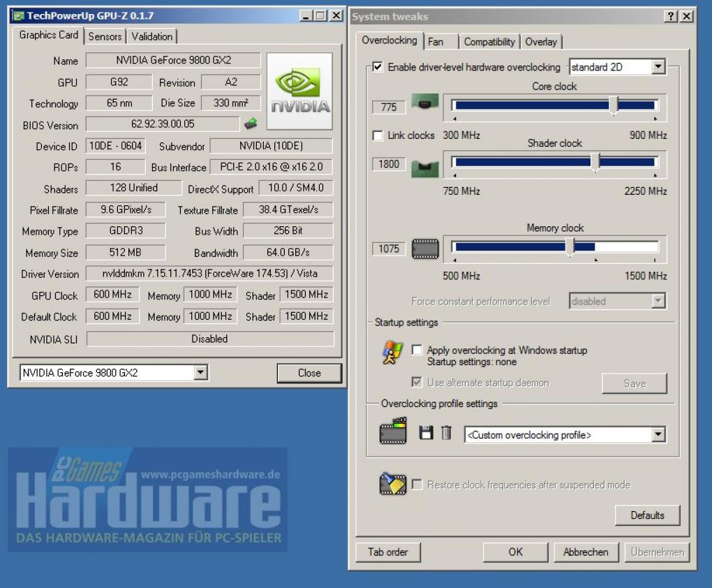Click the Core clock slider handle
This screenshot has width=712, height=588.
click(x=614, y=105)
